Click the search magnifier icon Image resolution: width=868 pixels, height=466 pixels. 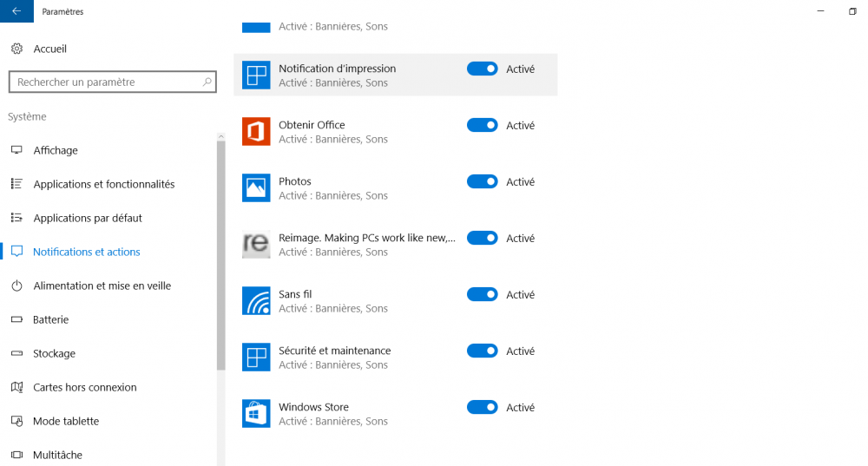pyautogui.click(x=207, y=82)
